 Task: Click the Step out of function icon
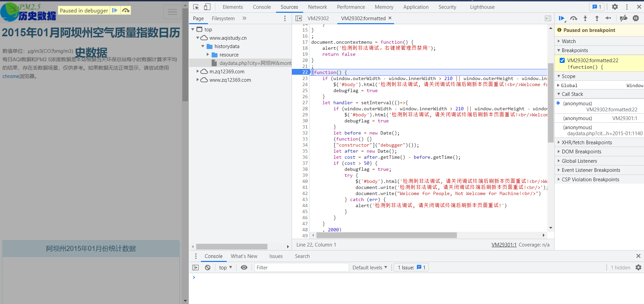[x=597, y=18]
